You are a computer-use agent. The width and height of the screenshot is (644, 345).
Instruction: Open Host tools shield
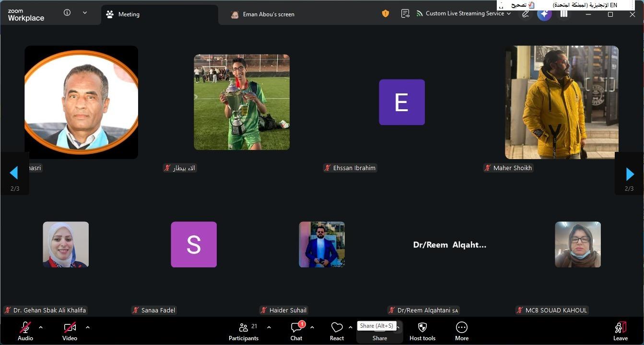pyautogui.click(x=422, y=331)
